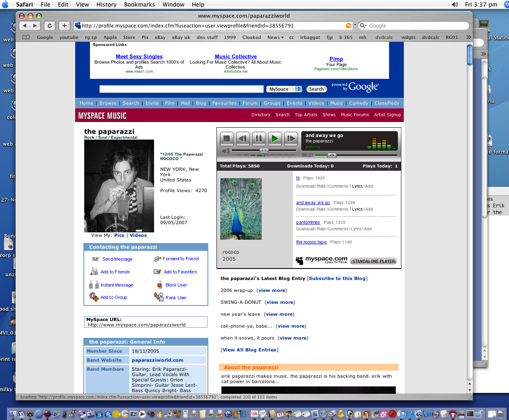Add a bookmark with the plus button
509x420 pixels.
coord(64,25)
